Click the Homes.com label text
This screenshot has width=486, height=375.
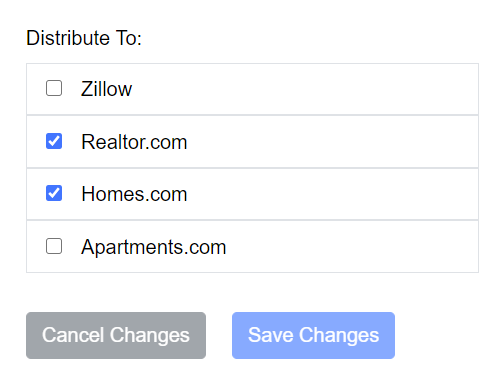(x=134, y=194)
